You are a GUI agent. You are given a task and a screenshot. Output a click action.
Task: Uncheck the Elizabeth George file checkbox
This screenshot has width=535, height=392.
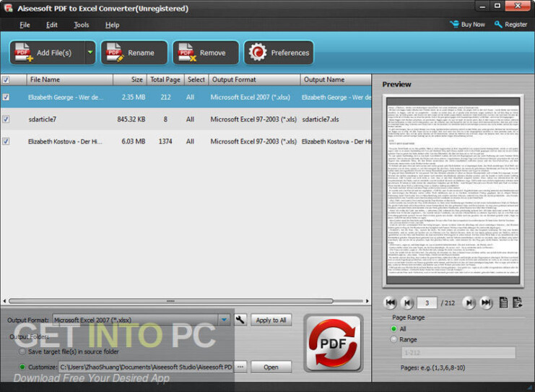6,97
